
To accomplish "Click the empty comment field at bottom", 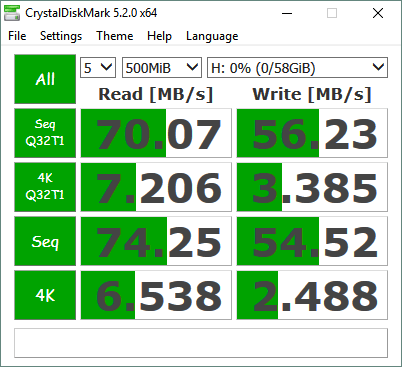I will pyautogui.click(x=201, y=343).
